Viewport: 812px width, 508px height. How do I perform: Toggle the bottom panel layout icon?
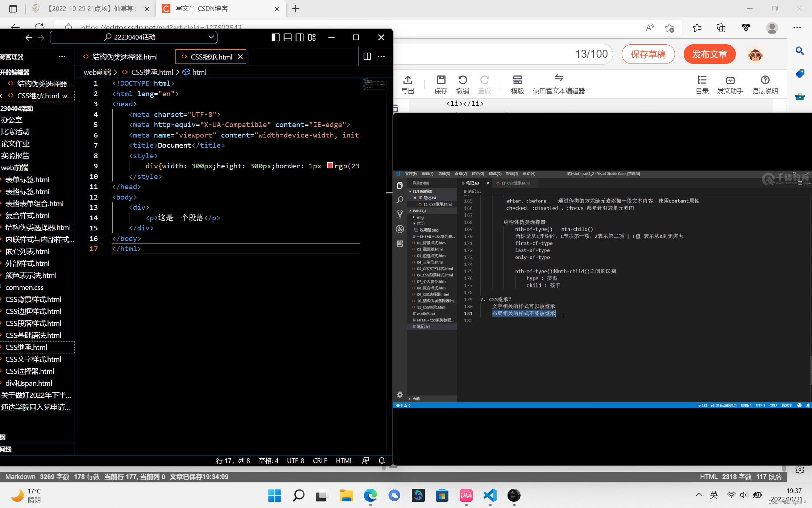(x=287, y=37)
